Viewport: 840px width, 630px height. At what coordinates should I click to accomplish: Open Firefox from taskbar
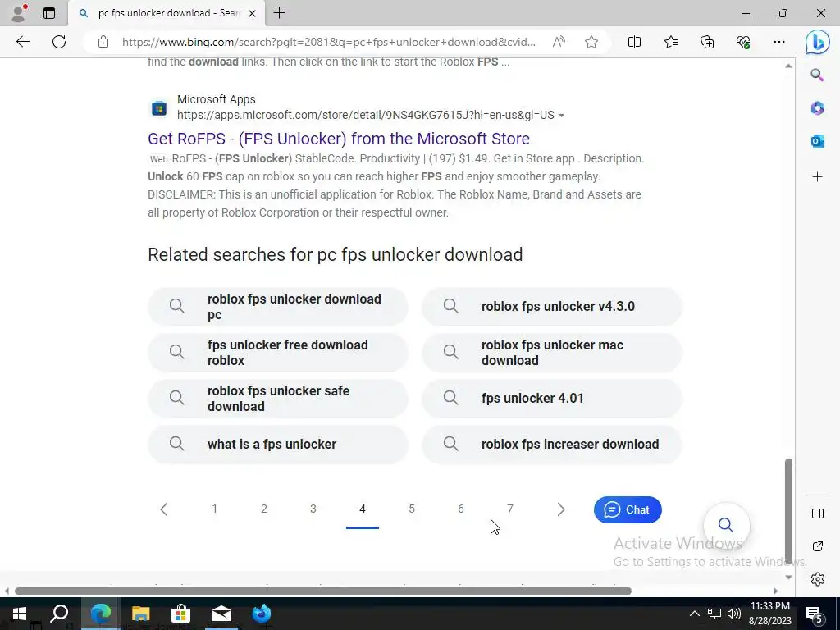262,614
